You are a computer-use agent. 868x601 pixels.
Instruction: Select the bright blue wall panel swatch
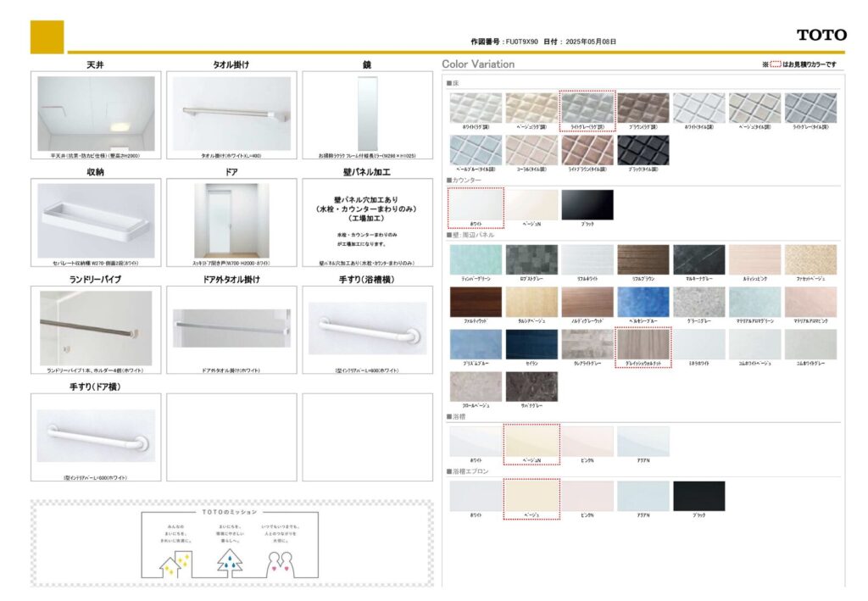(x=643, y=302)
